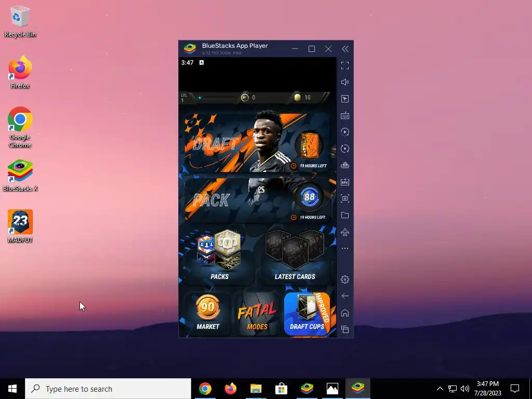The width and height of the screenshot is (532, 399).
Task: Open Microsoft Store from taskbar
Action: pyautogui.click(x=281, y=389)
